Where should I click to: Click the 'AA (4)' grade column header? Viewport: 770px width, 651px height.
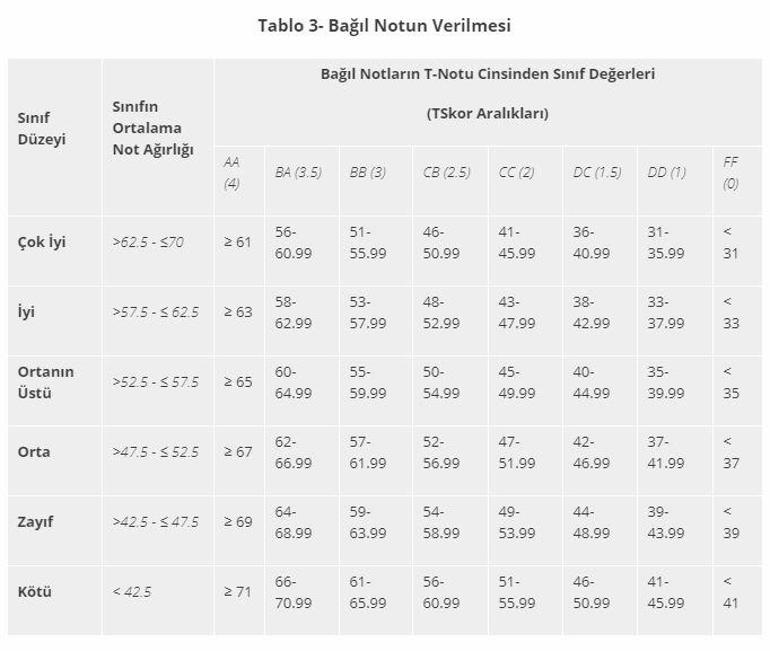[x=232, y=172]
